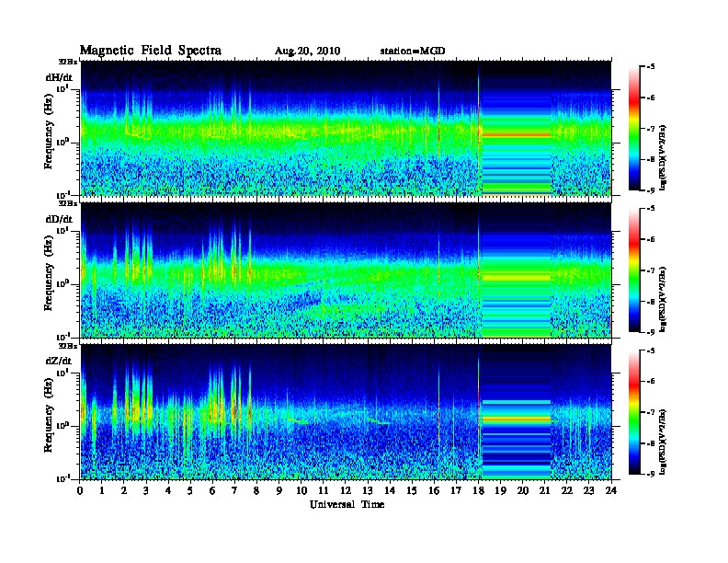Click the color scale bar beside the dD/dt panel
The image size is (728, 563).
pos(634,270)
